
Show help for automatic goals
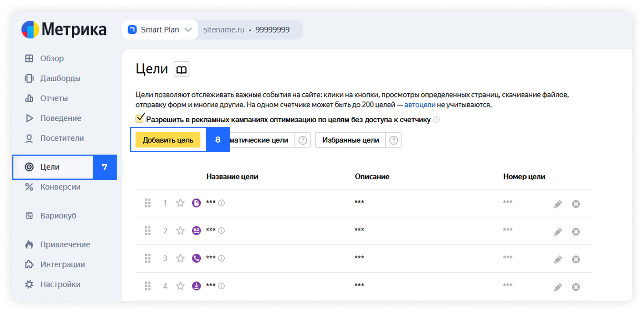302,140
